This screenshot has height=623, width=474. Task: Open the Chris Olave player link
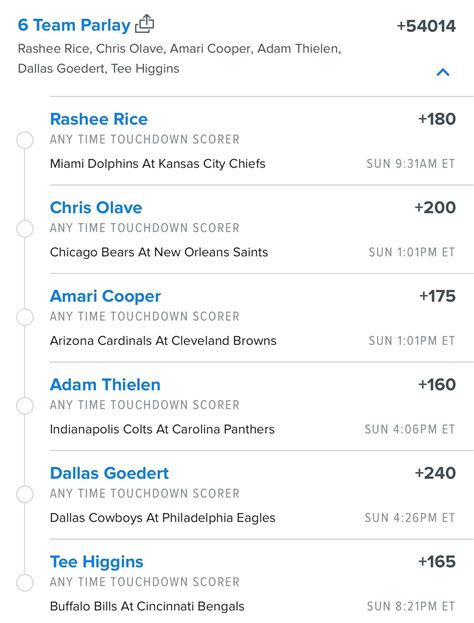click(x=96, y=208)
